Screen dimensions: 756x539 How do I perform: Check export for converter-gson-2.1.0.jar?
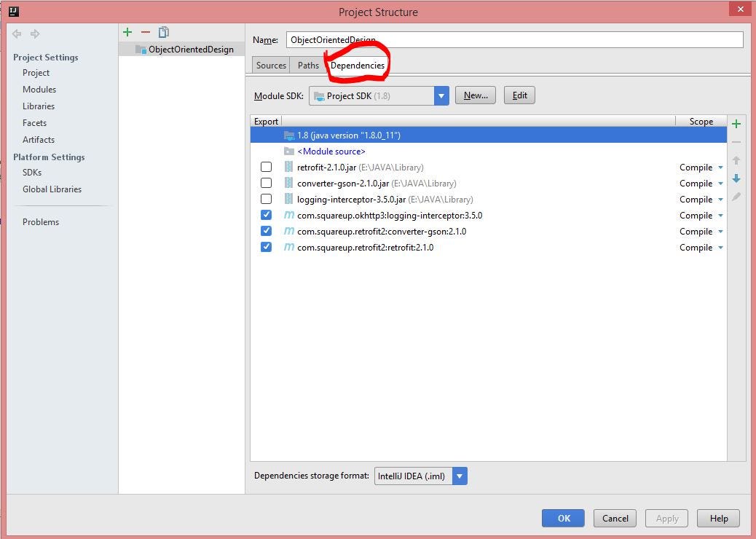266,183
